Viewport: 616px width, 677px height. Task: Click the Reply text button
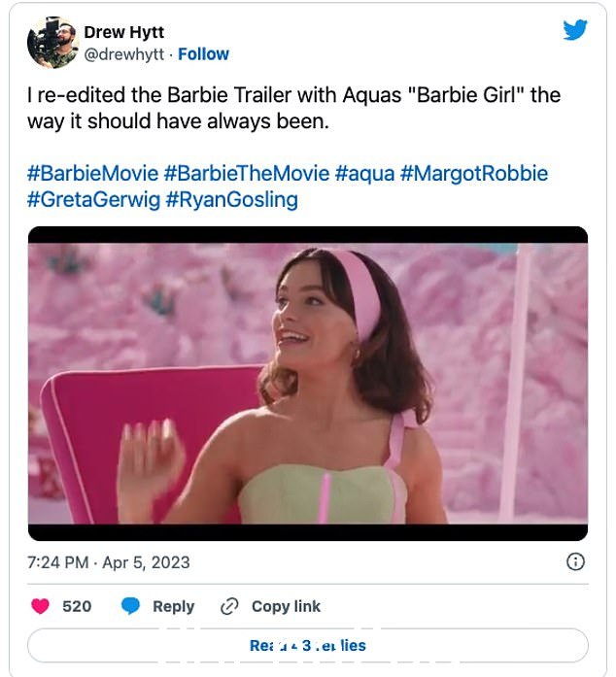click(x=174, y=606)
